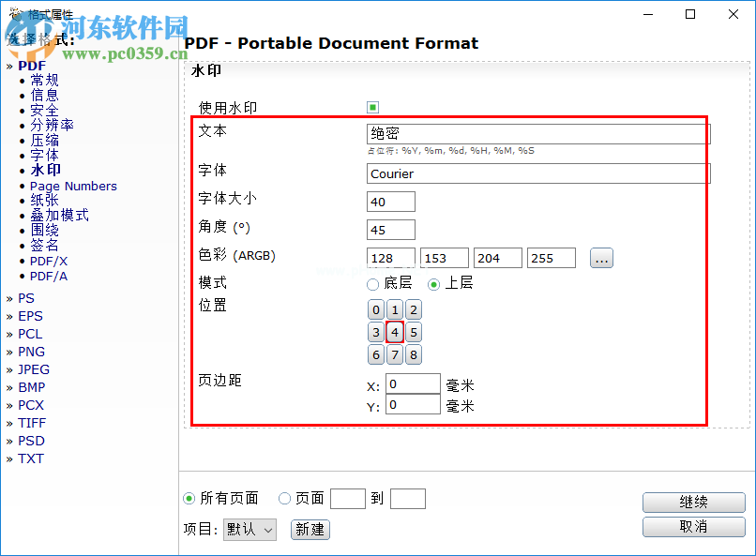The image size is (756, 556).
Task: Select the PNG output format
Action: (x=31, y=352)
